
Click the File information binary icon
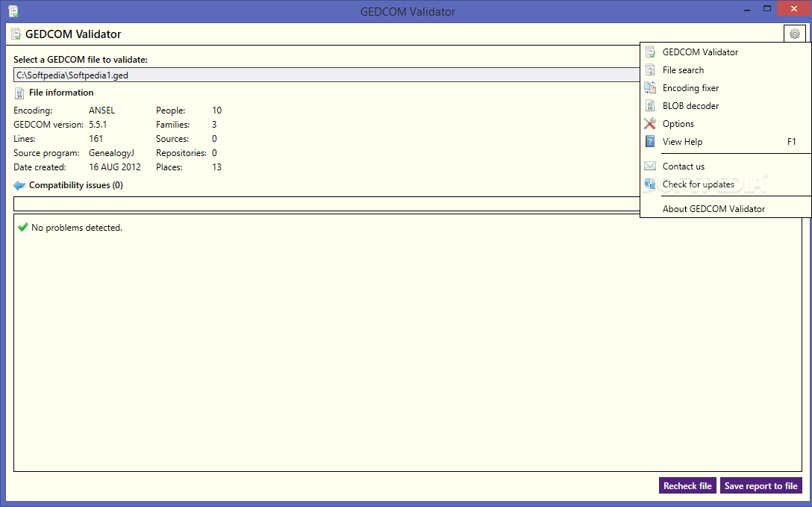(19, 93)
